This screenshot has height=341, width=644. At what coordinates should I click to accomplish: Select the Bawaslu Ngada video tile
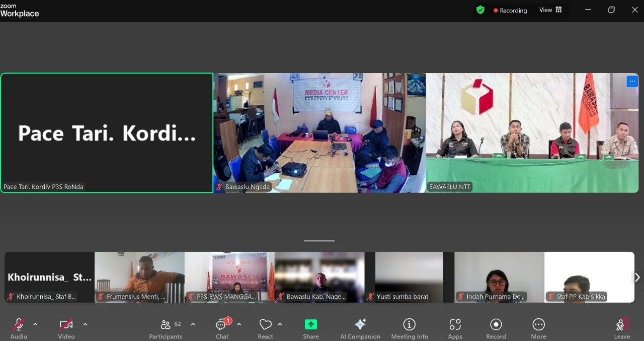click(x=319, y=132)
